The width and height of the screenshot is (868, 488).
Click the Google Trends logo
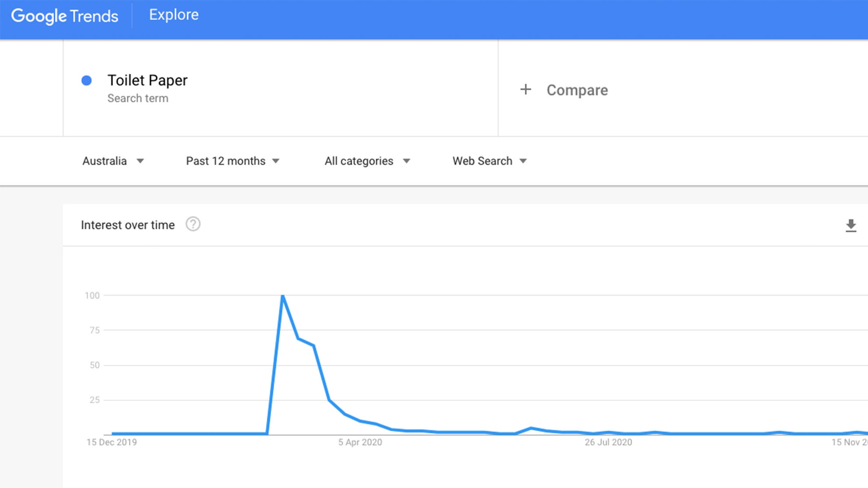point(65,16)
